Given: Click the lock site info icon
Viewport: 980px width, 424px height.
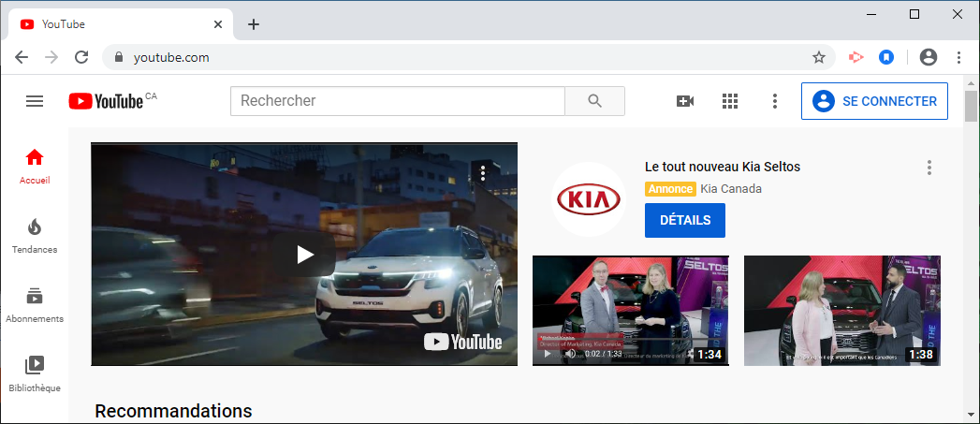Looking at the screenshot, I should point(120,57).
